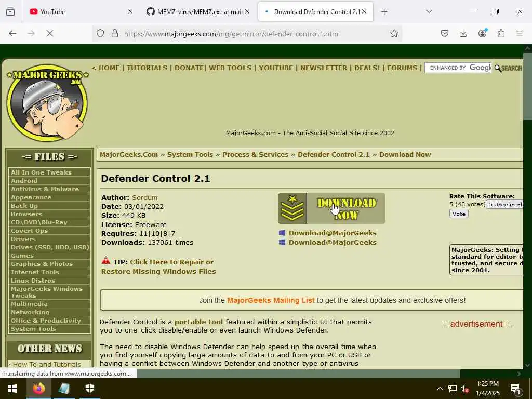Click the page vertical scrollbar
The width and height of the screenshot is (532, 399).
[527, 87]
